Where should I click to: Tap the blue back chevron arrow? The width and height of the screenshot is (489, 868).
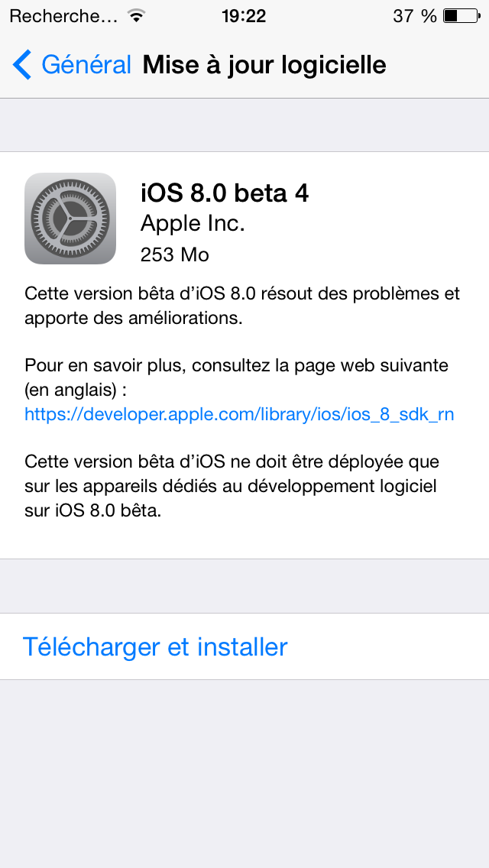pos(22,65)
